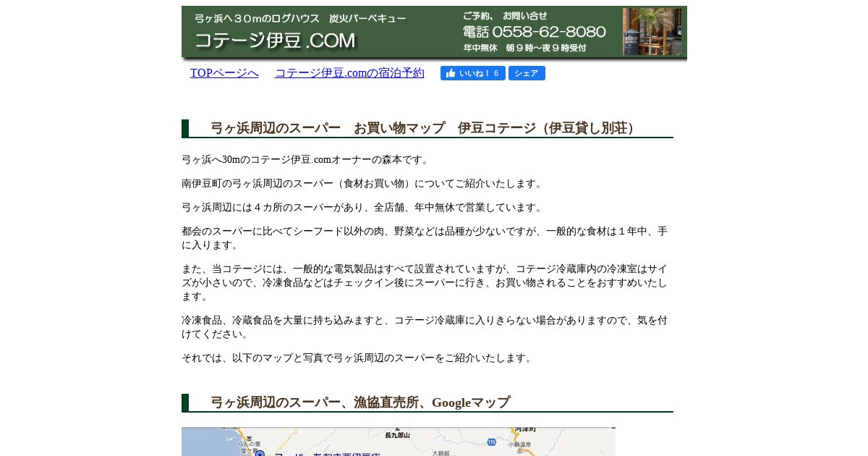
Task: Click the banner text ご予約、お問い合せ
Action: tap(505, 15)
